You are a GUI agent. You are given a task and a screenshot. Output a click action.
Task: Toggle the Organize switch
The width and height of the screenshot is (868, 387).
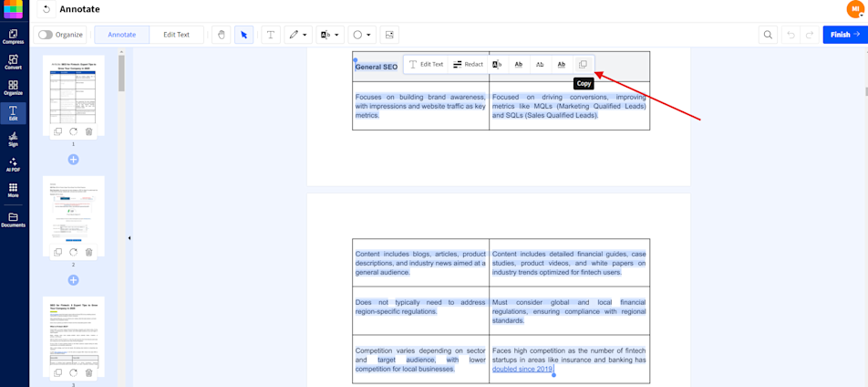46,35
